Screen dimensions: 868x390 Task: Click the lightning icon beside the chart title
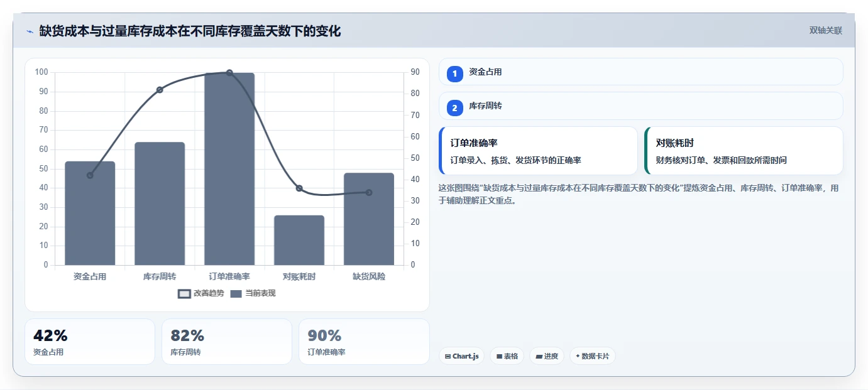[x=30, y=31]
